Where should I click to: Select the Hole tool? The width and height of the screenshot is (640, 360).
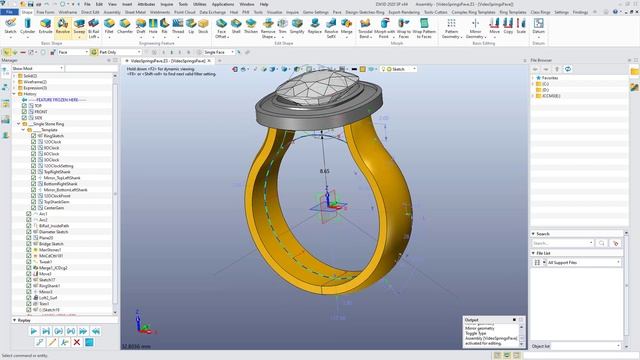tap(153, 27)
